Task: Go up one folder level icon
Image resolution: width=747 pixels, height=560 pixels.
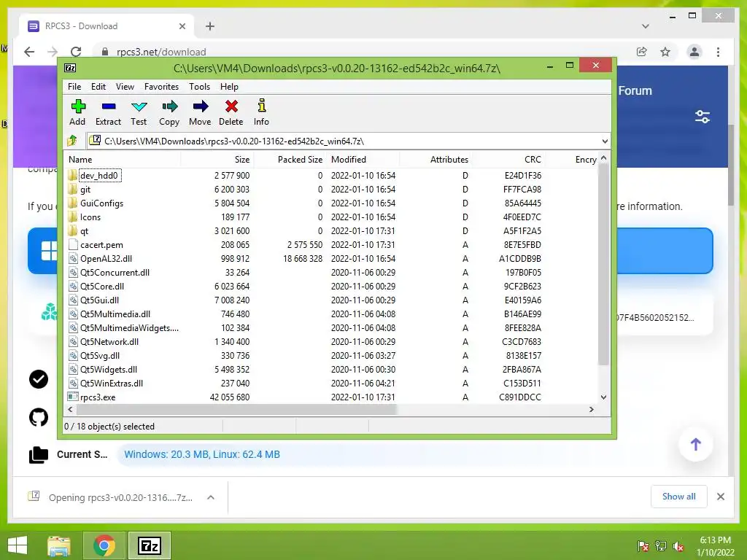Action: (72, 141)
